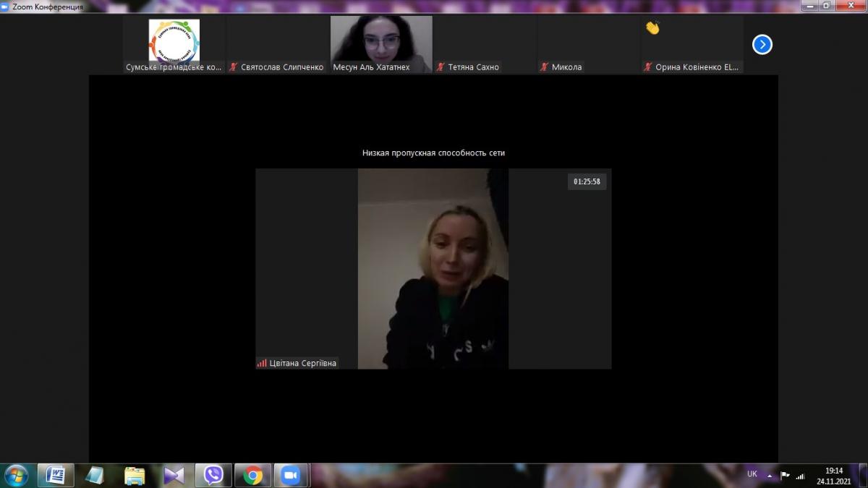Open Microsoft Word in the taskbar
Viewport: 868px width, 488px height.
click(x=56, y=475)
